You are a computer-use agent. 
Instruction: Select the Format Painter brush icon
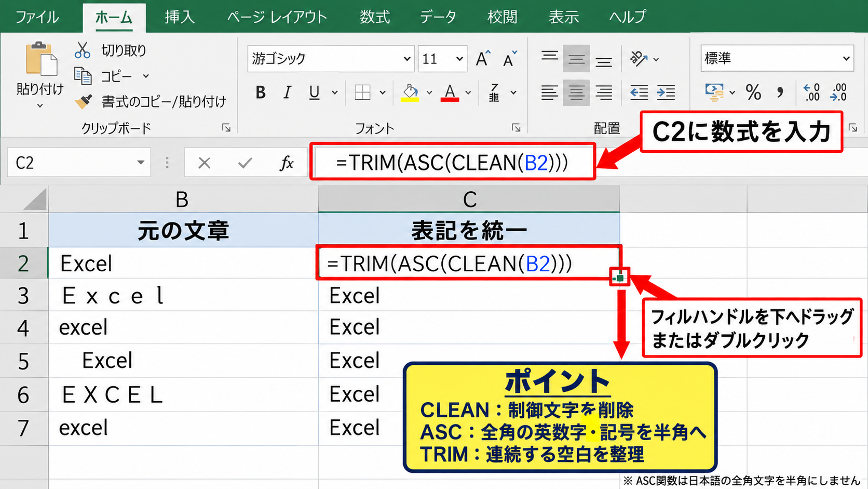[x=83, y=101]
